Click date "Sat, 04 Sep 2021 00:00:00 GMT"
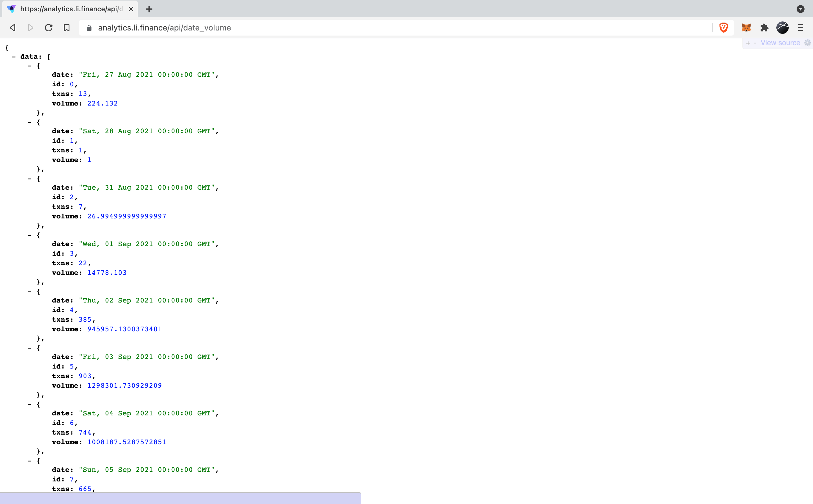Screen dimensions: 813x504 (x=147, y=413)
